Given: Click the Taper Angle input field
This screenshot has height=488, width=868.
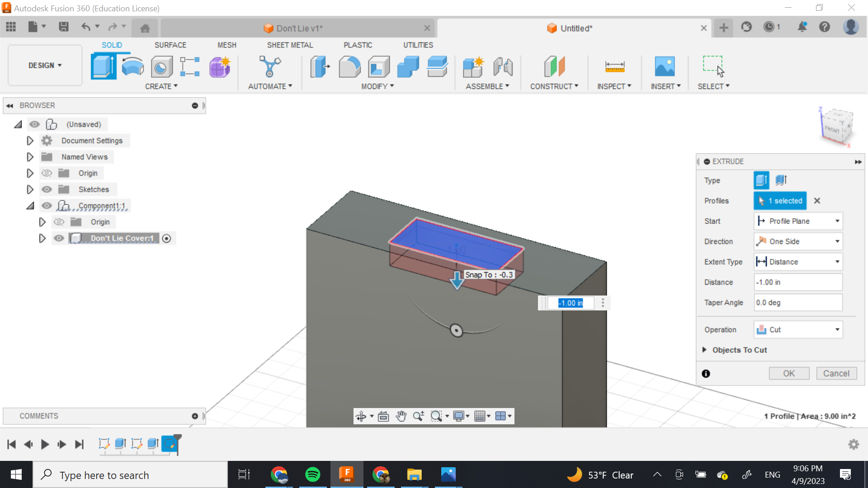Looking at the screenshot, I should tap(797, 303).
